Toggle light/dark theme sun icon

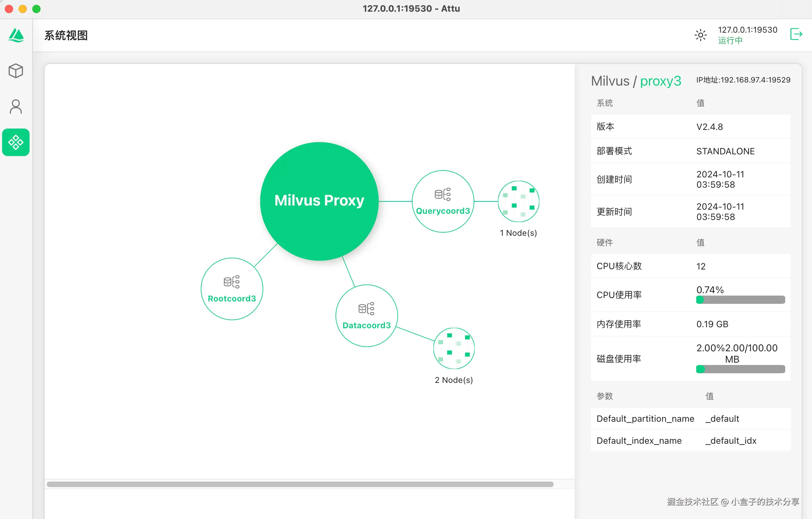click(x=700, y=35)
